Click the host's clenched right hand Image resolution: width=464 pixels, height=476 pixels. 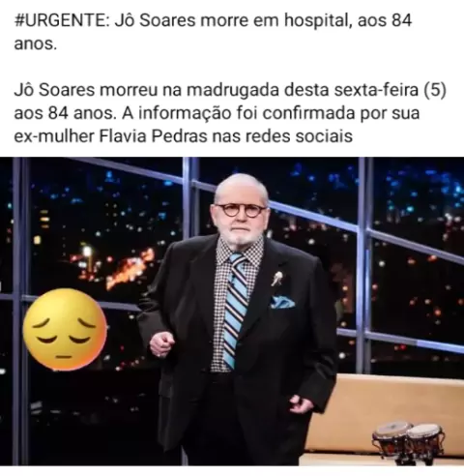tap(161, 344)
